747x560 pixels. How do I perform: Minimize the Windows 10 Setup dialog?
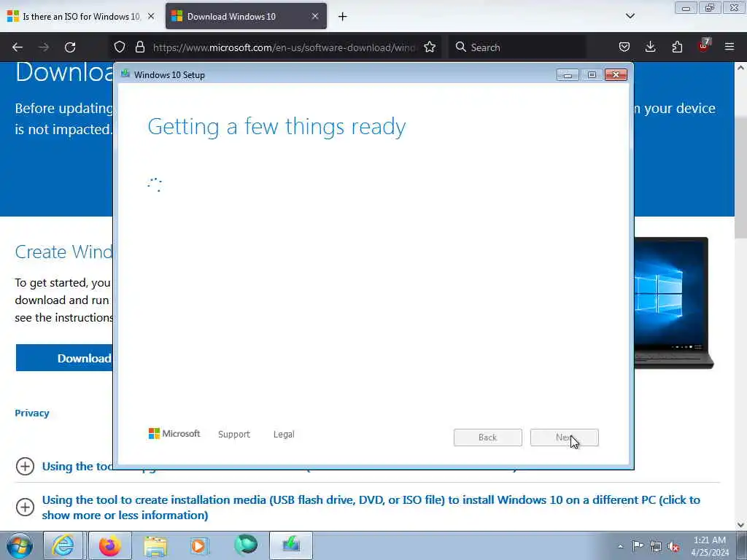click(568, 75)
